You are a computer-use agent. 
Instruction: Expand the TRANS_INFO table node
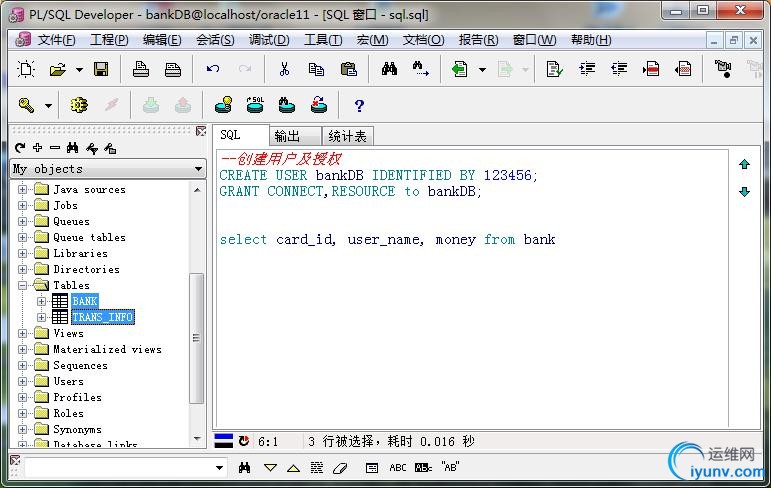(41, 317)
